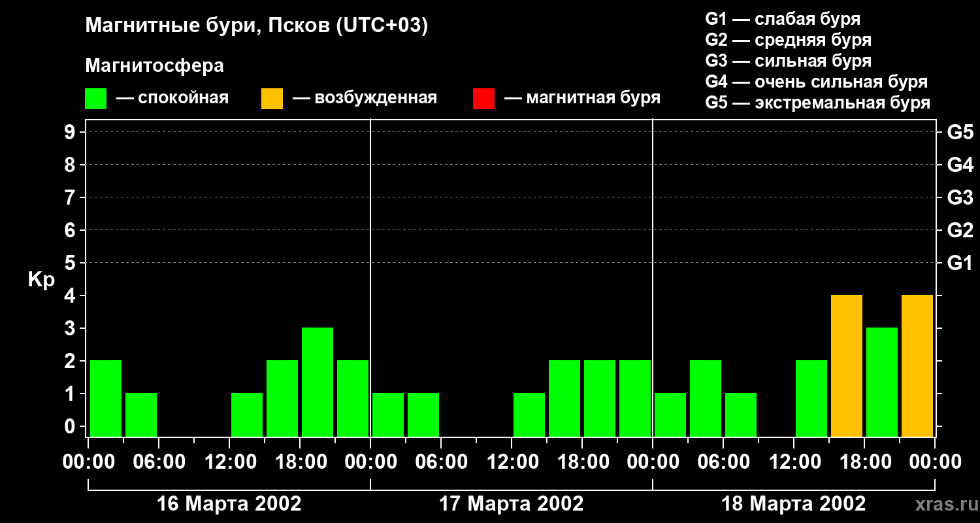Click the 12:00–15:00 green bar on 17 Марта
980x523 pixels.
pyautogui.click(x=529, y=414)
